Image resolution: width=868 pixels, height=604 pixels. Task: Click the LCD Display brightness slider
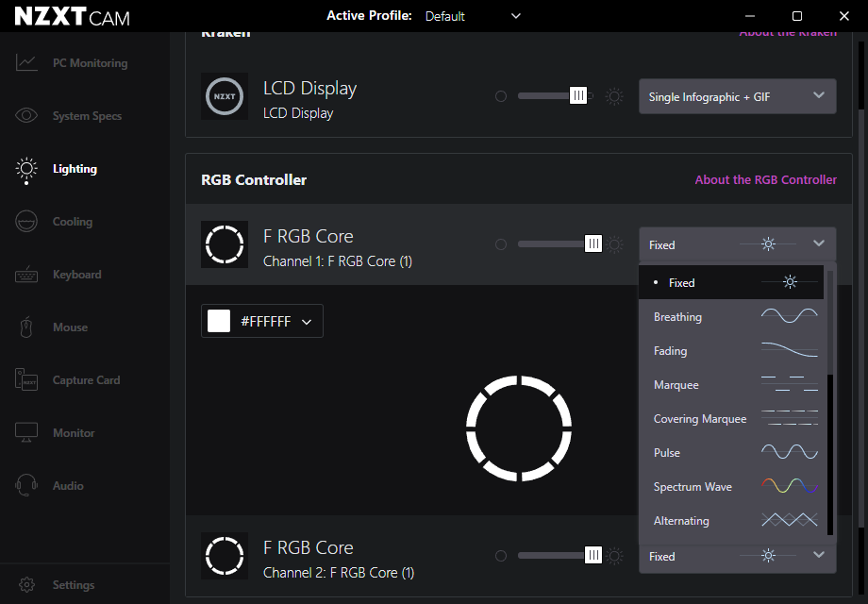pos(555,96)
